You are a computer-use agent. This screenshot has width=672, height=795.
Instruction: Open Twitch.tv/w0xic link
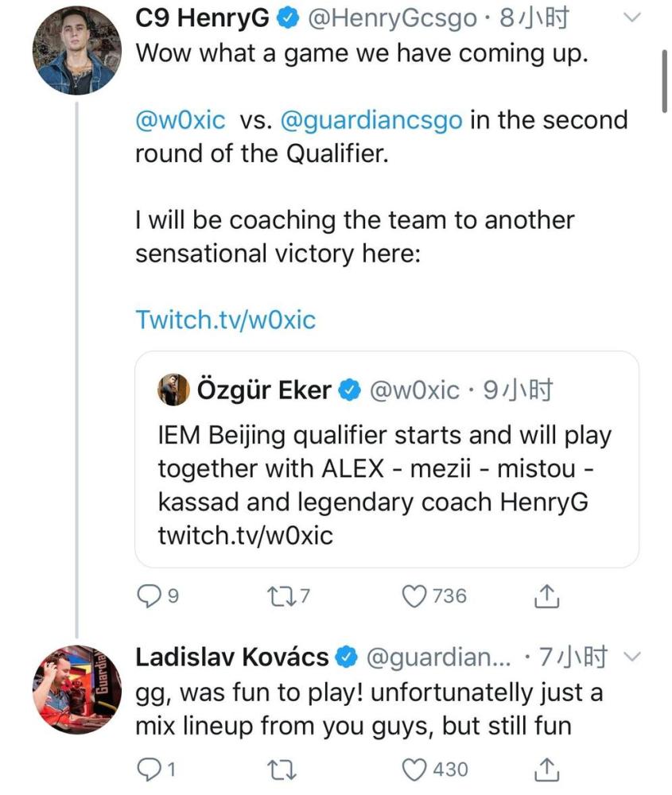[226, 320]
